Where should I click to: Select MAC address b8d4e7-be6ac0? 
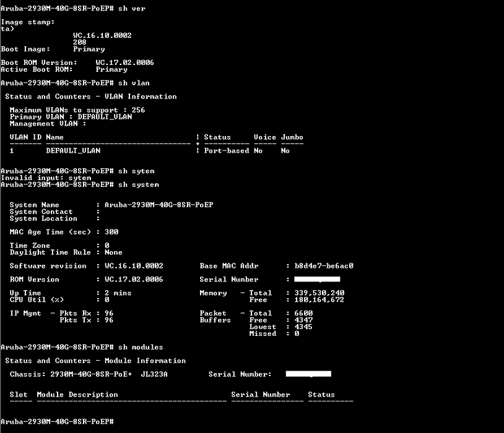(x=324, y=266)
